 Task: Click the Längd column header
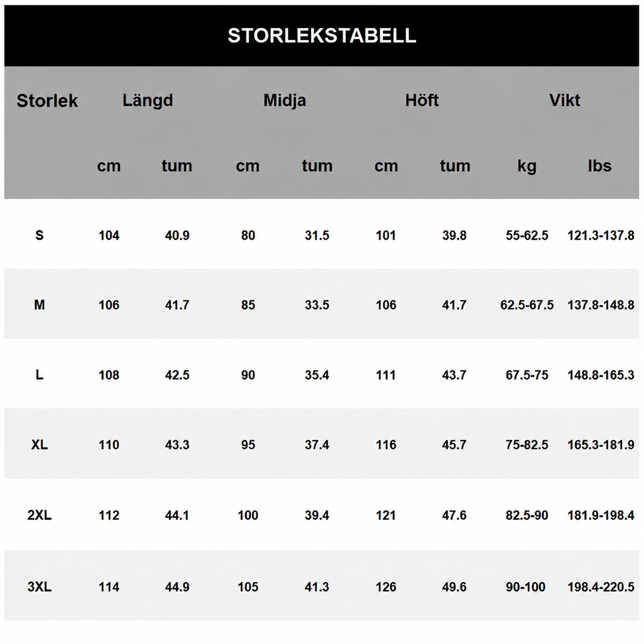148,100
